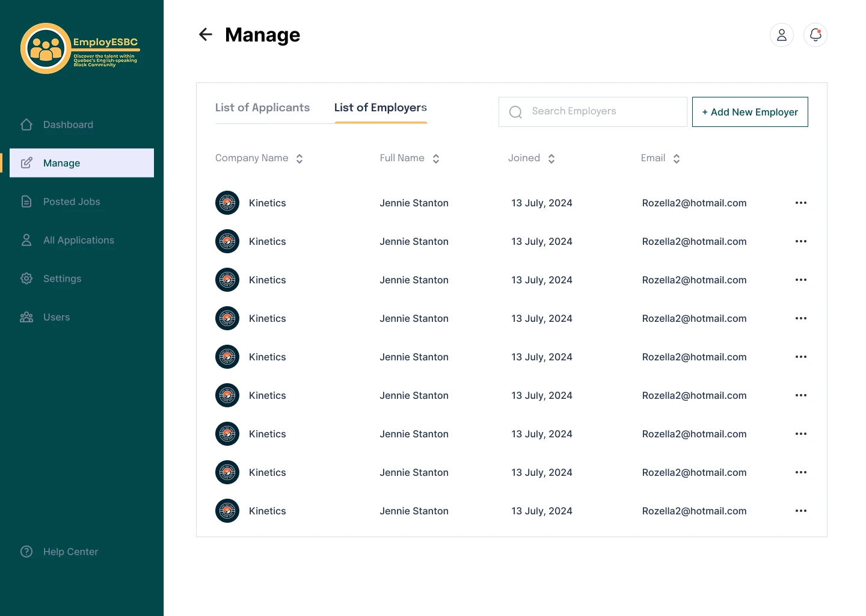This screenshot has height=616, width=866.
Task: Select the List of Employers tab
Action: 380,108
